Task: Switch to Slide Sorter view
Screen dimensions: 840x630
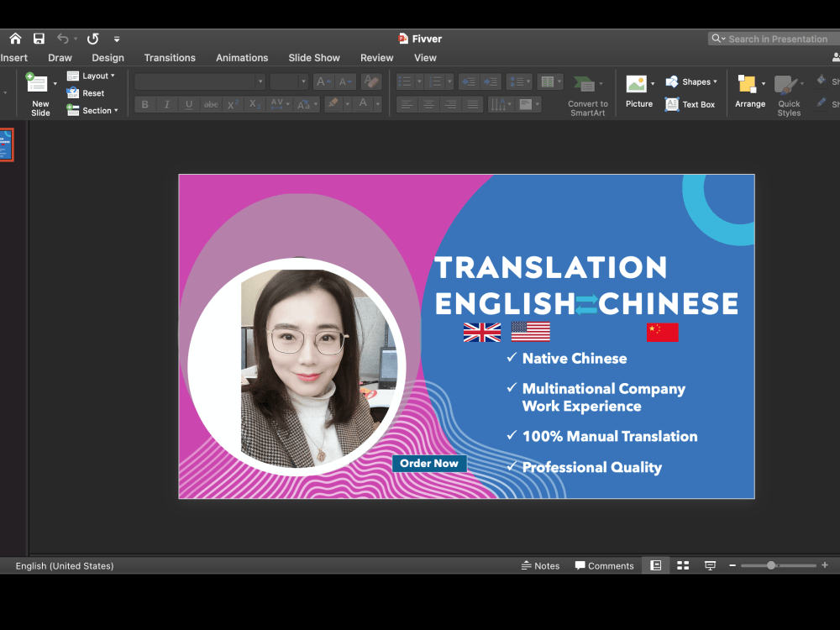Action: click(x=683, y=565)
